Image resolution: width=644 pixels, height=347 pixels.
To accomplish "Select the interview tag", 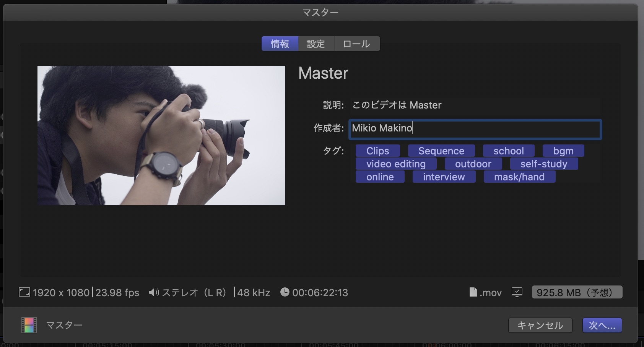I will tap(444, 177).
